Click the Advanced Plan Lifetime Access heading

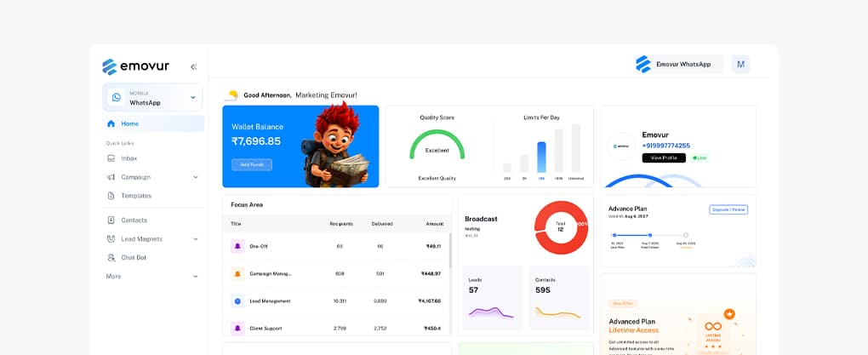tap(634, 326)
